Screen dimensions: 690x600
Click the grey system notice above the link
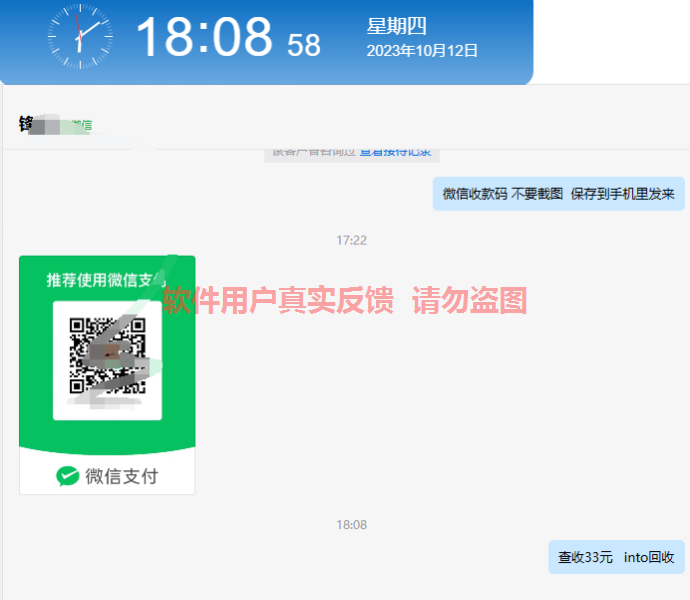click(x=312, y=152)
